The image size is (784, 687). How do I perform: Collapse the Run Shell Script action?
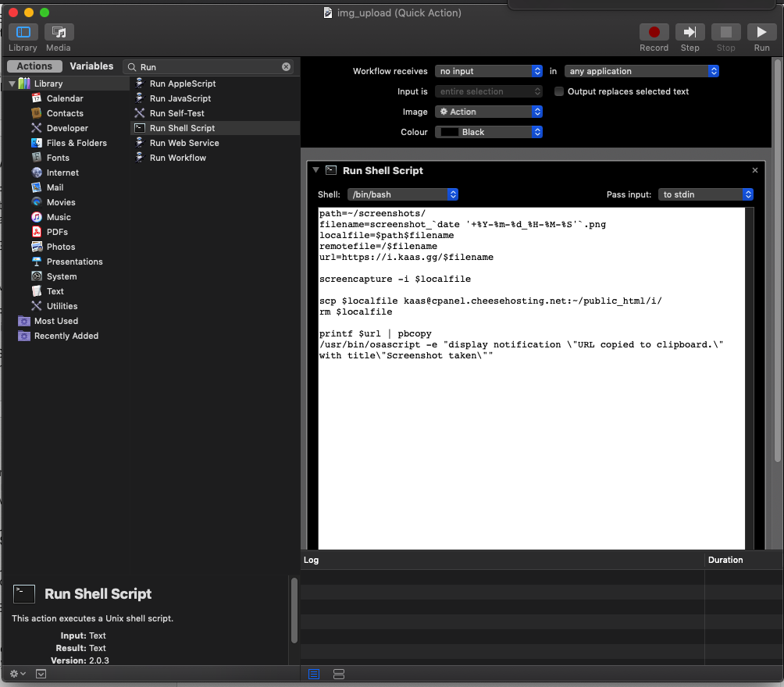click(x=316, y=170)
